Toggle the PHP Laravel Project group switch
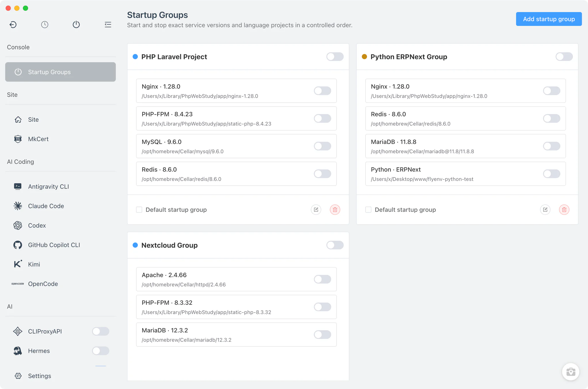The width and height of the screenshot is (588, 389). [x=335, y=57]
